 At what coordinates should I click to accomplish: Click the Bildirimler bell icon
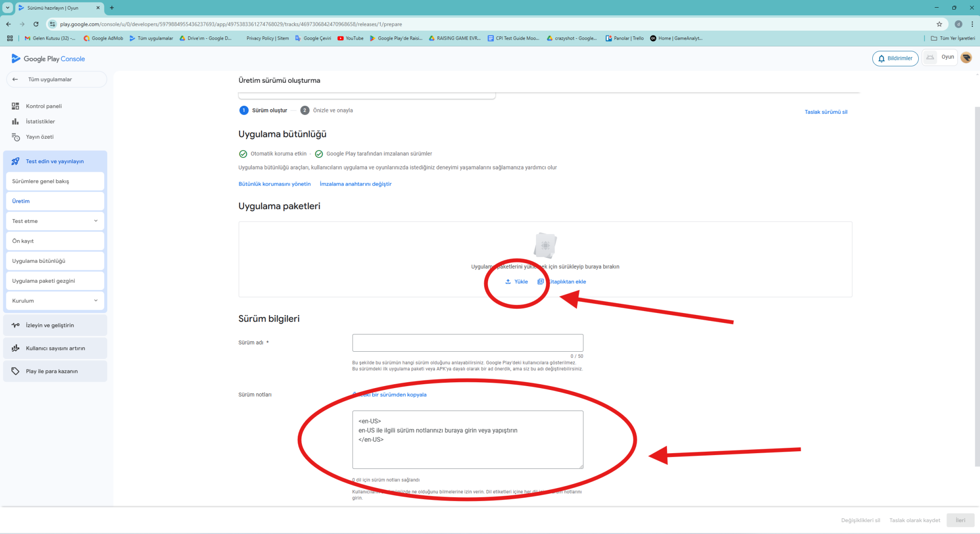[881, 58]
